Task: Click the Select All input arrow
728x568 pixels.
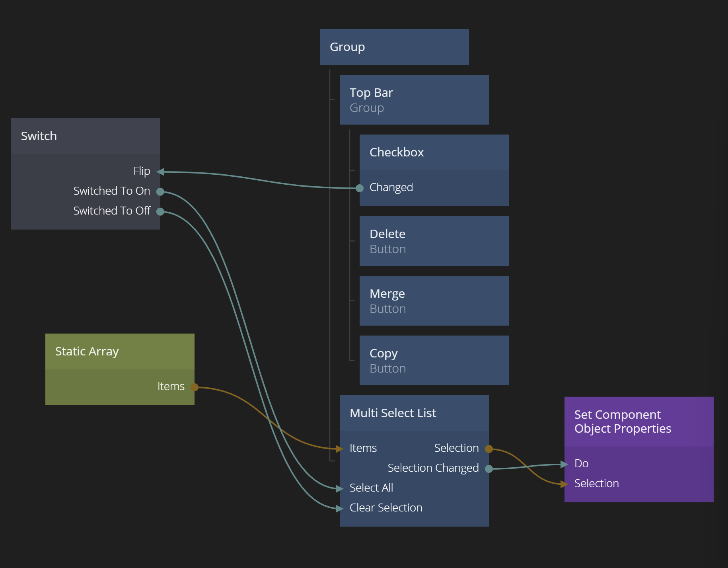Action: (x=339, y=488)
